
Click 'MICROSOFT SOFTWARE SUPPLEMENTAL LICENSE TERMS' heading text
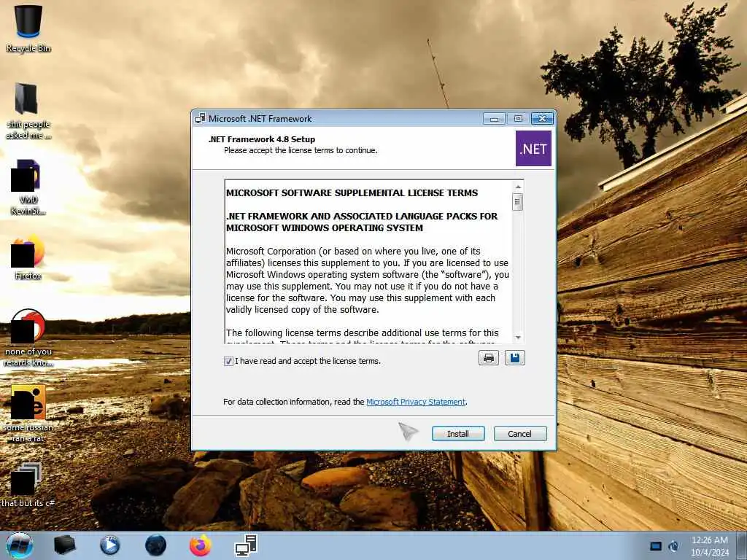point(352,192)
